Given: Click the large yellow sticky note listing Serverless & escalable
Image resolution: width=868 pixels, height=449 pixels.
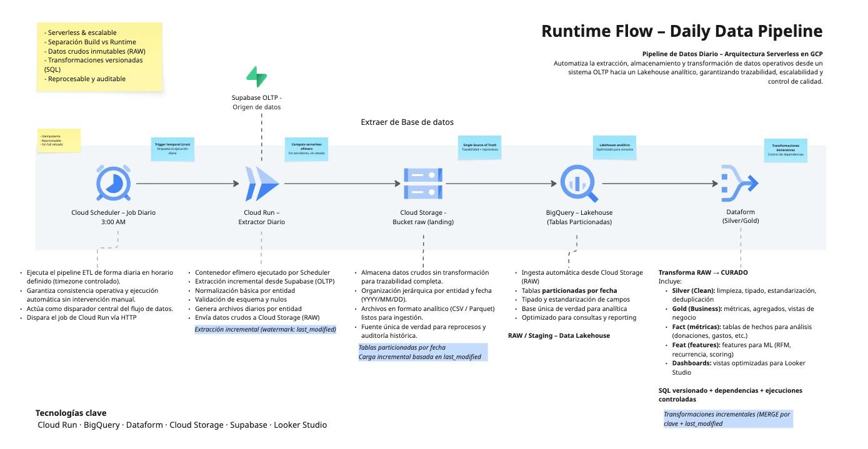Looking at the screenshot, I should 99,57.
